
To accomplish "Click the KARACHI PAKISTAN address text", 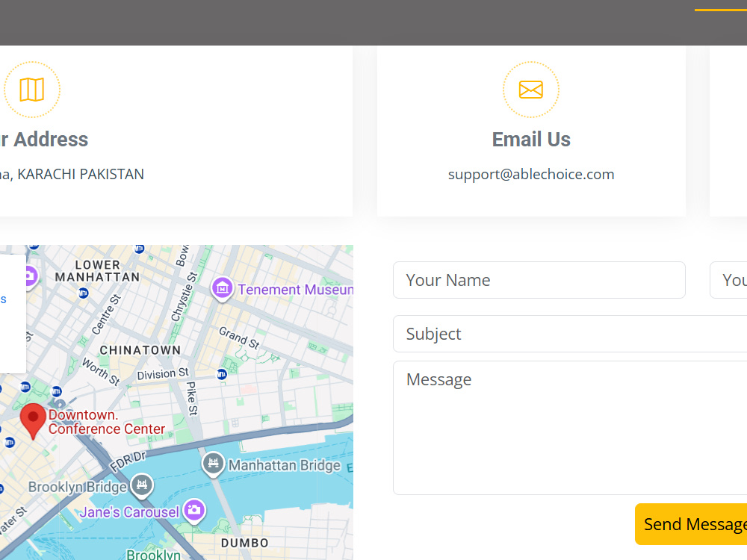I will pyautogui.click(x=81, y=174).
